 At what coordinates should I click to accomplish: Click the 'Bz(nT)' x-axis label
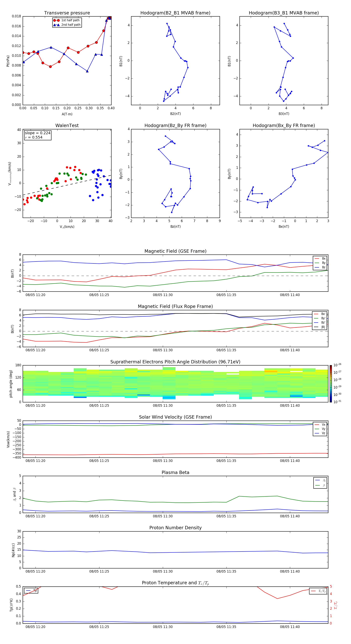[x=175, y=227]
